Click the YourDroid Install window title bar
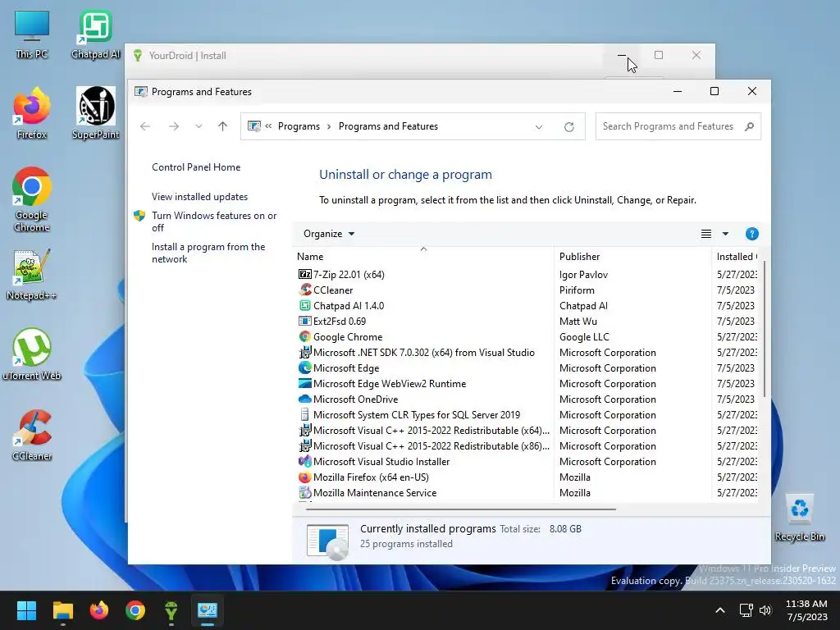The image size is (840, 630). tap(364, 56)
